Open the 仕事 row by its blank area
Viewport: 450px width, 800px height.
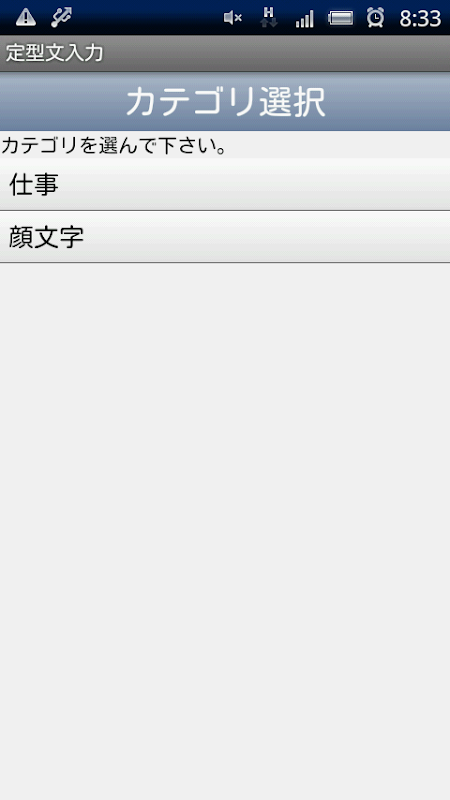coord(255,184)
